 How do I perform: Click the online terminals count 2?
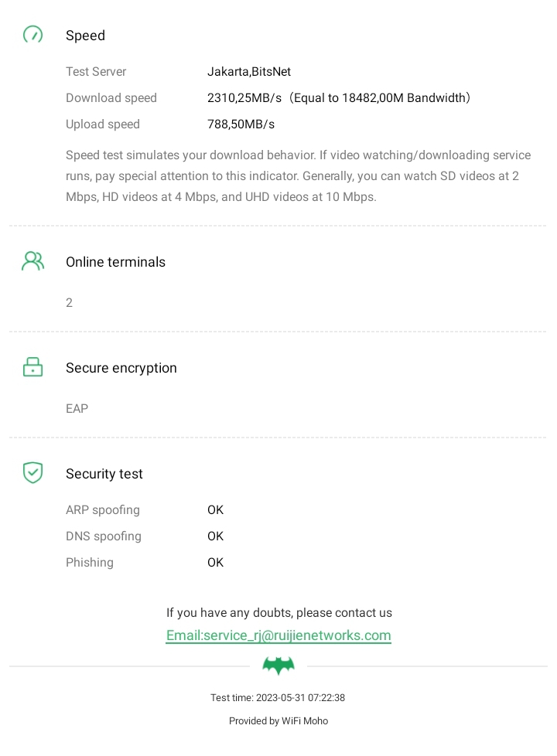click(x=69, y=303)
